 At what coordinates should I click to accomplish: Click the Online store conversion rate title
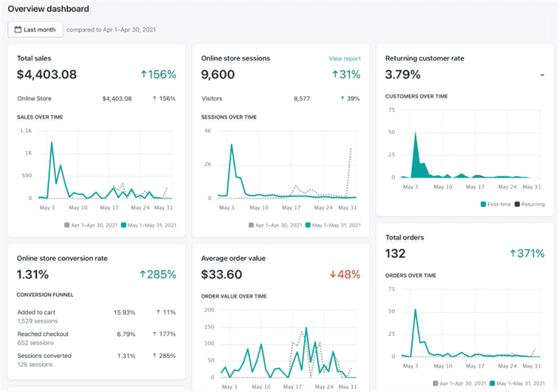pyautogui.click(x=62, y=259)
